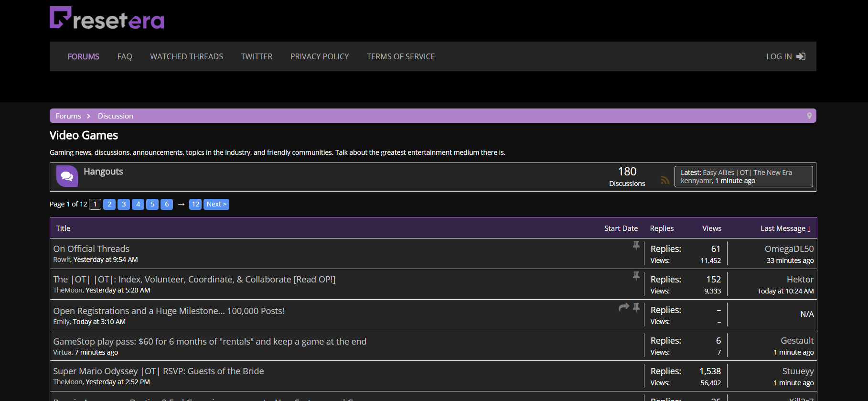Open the Hangouts RSS feed icon

click(x=665, y=180)
